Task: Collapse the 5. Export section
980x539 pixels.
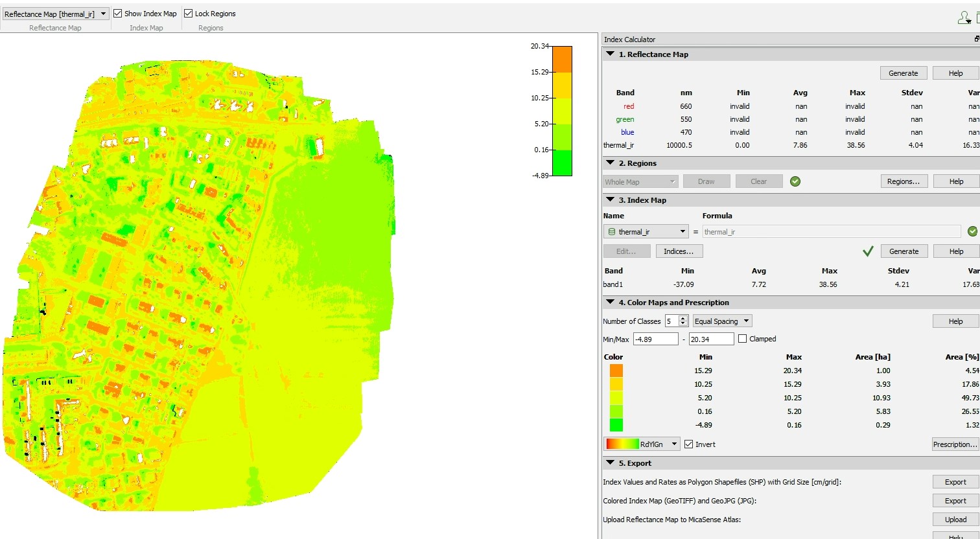Action: (x=610, y=463)
